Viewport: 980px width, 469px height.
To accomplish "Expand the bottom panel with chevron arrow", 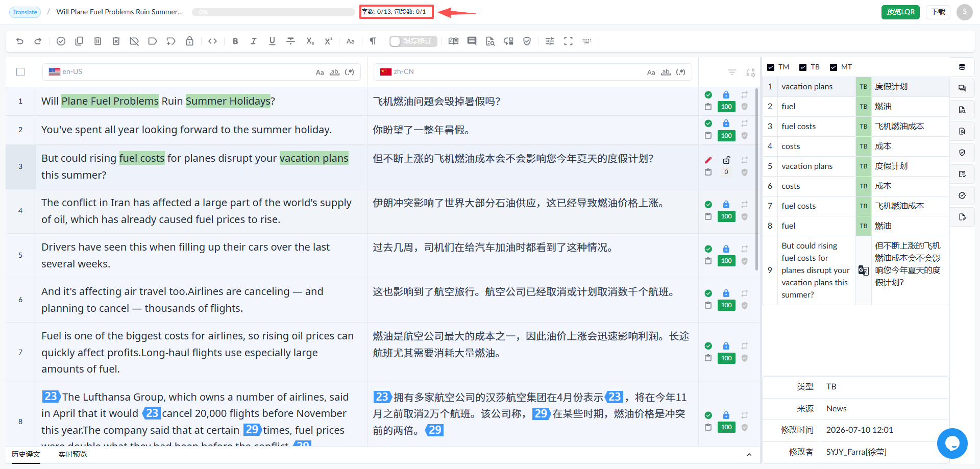I will [x=749, y=455].
